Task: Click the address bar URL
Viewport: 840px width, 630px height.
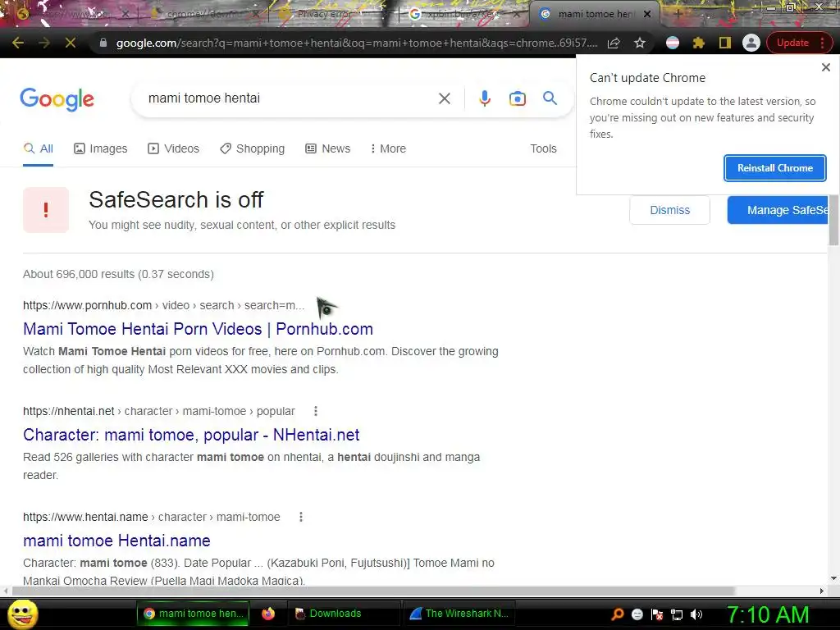Action: tap(356, 43)
